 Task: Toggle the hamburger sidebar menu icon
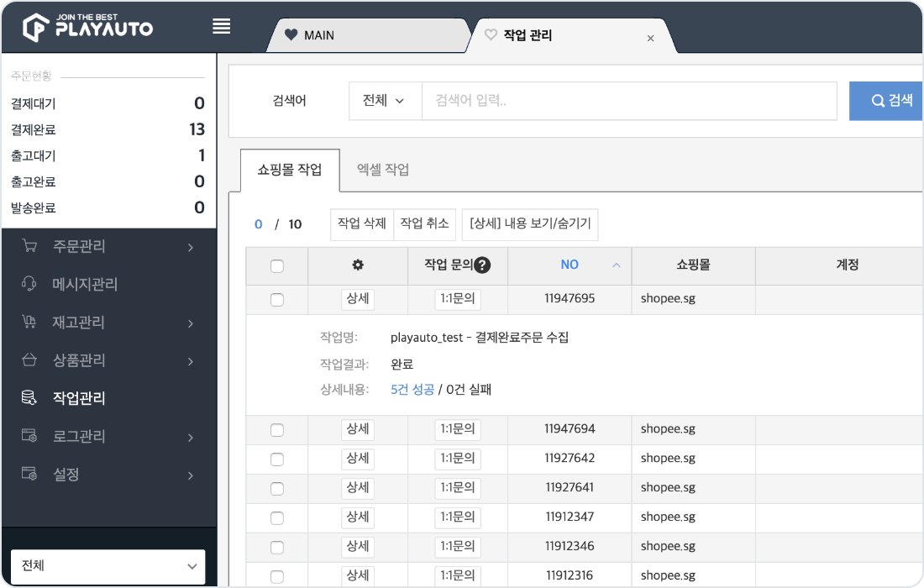(x=222, y=26)
